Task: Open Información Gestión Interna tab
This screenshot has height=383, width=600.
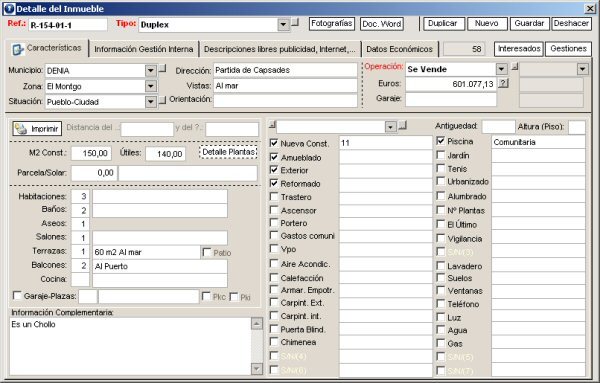Action: (x=143, y=49)
